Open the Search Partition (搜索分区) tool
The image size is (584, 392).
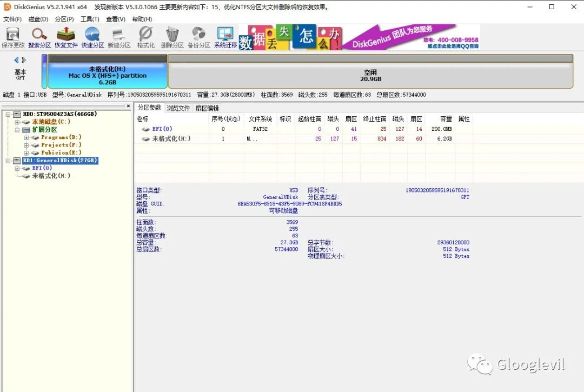(39, 38)
